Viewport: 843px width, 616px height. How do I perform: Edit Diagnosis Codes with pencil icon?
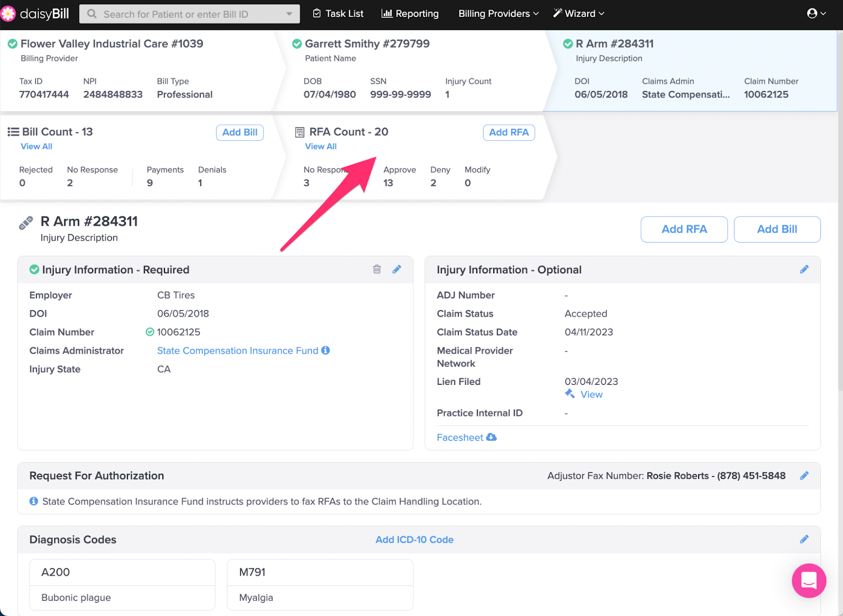click(x=804, y=539)
